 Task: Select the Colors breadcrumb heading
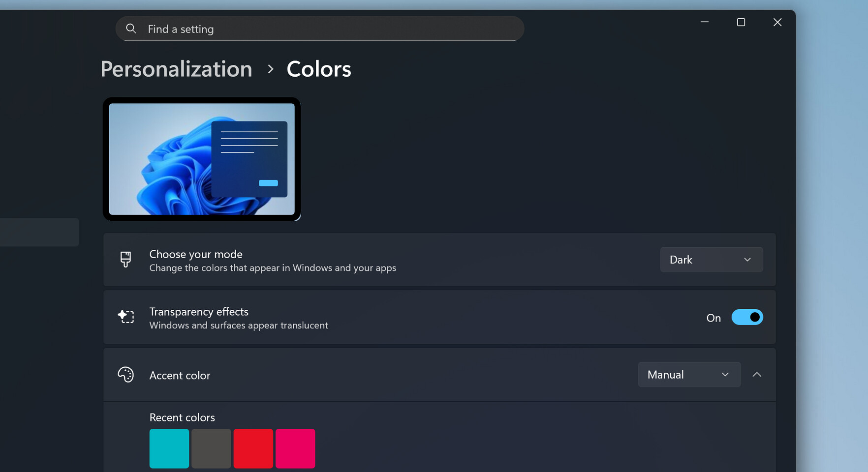318,69
